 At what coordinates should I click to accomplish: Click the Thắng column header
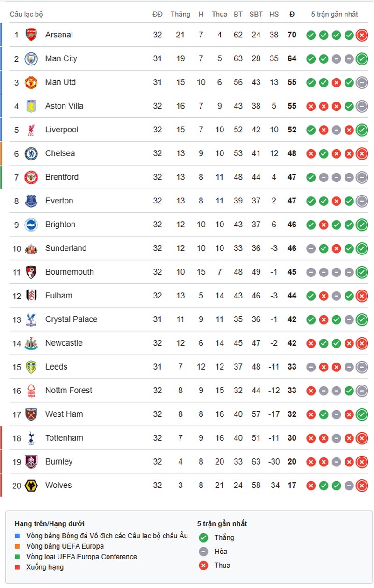click(x=180, y=15)
